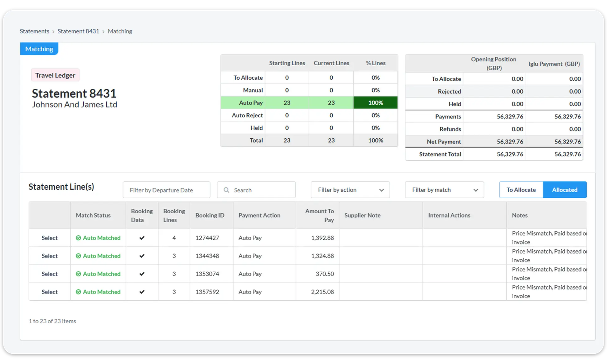Click Auto Matched icon for booking 1353074
The image size is (607, 364).
(x=78, y=274)
